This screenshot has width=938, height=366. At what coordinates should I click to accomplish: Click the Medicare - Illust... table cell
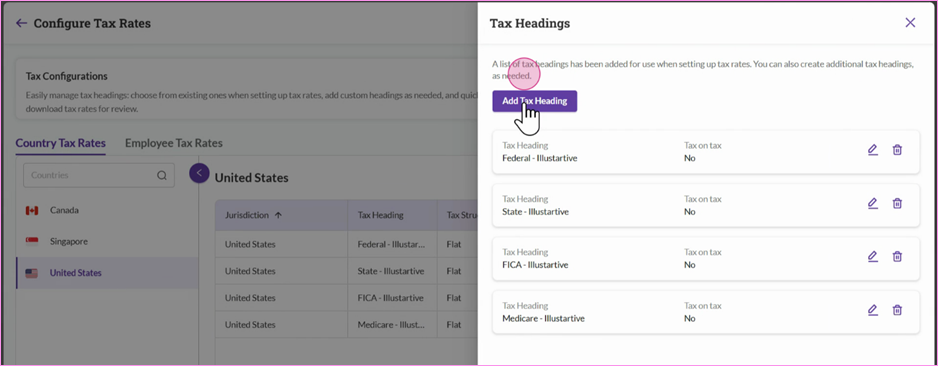pyautogui.click(x=391, y=325)
